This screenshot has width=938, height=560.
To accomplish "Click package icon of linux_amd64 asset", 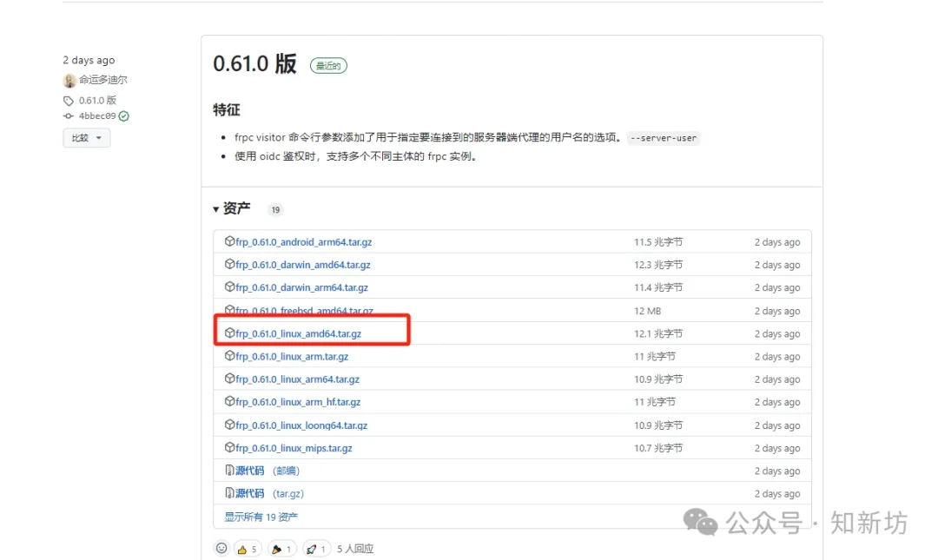I will pos(229,333).
